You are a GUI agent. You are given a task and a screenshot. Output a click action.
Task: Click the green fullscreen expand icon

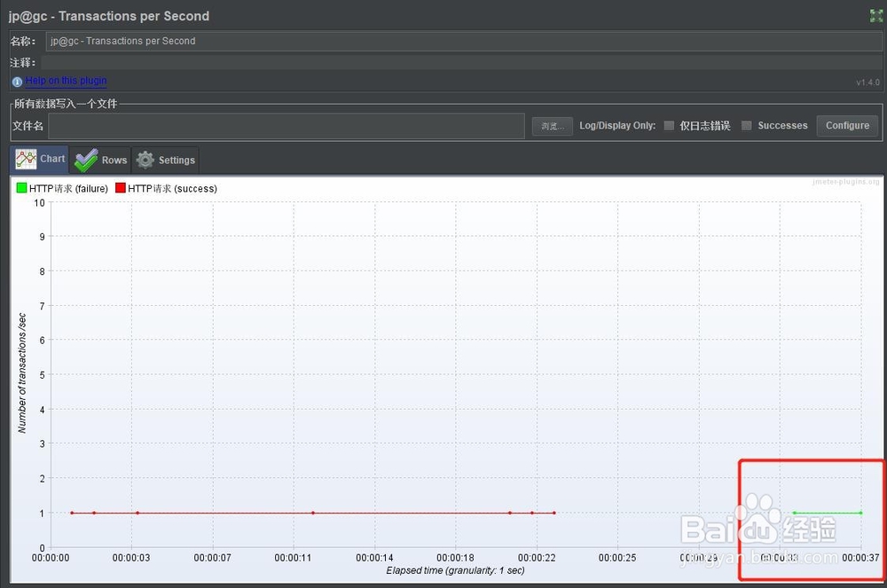coord(875,16)
